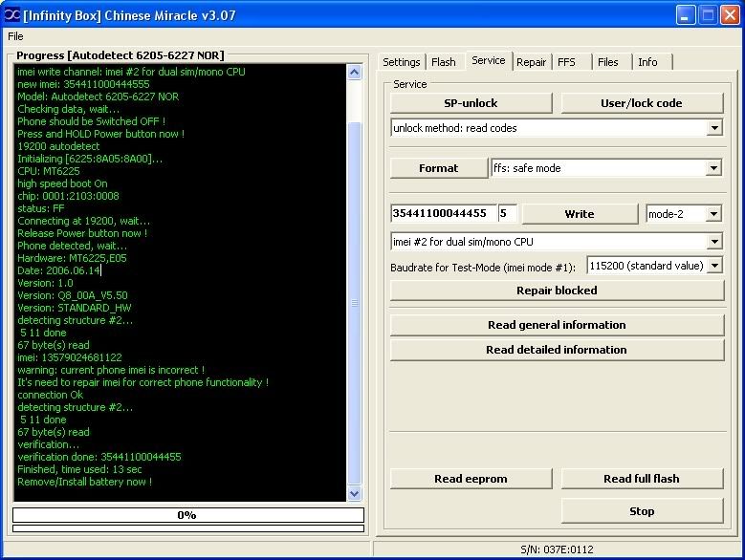
Task: Click the IMEI number input field
Action: (x=444, y=213)
